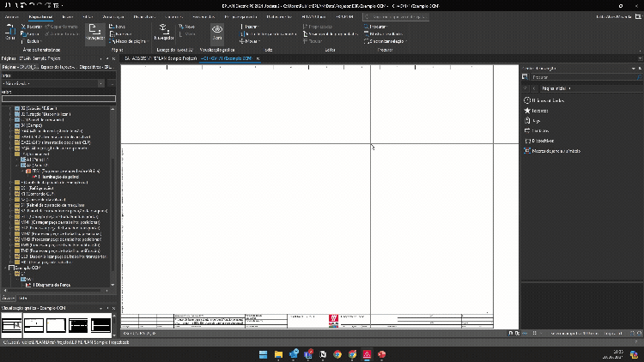
Task: Select the Favoritos star icon
Action: pyautogui.click(x=526, y=111)
